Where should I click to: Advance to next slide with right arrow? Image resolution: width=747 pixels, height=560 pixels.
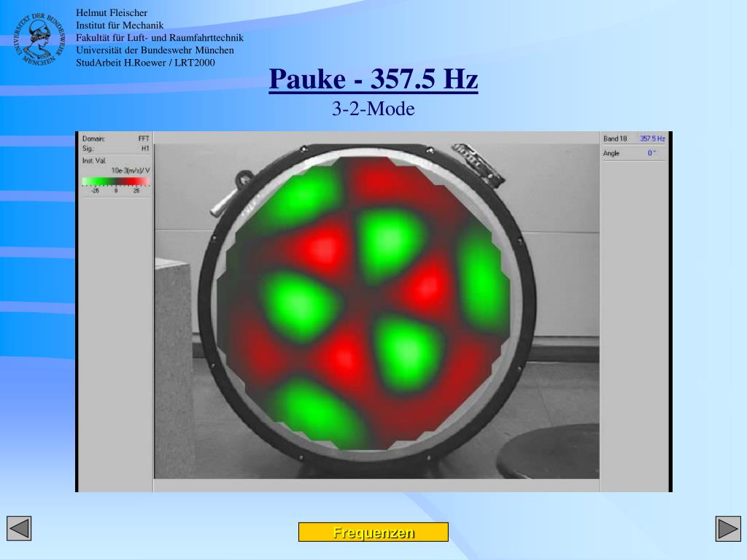coord(728,529)
